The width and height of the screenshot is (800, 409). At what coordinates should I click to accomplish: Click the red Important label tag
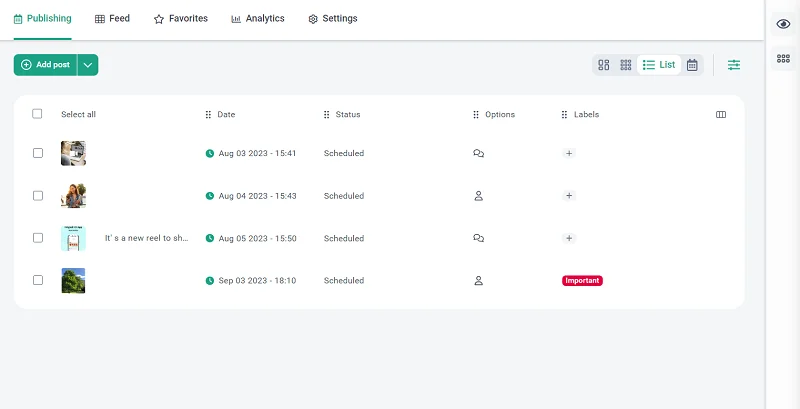[x=582, y=281]
